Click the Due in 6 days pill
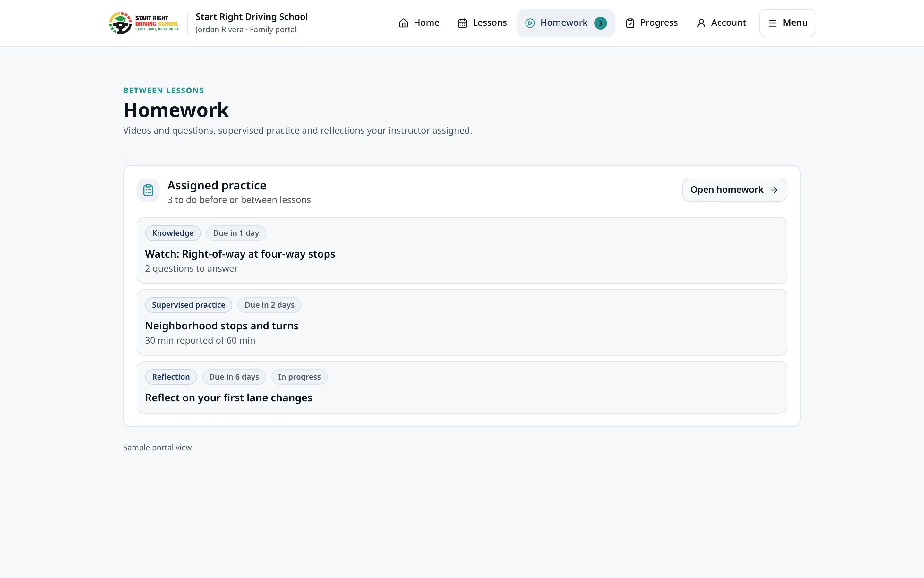924x578 pixels. 234,377
